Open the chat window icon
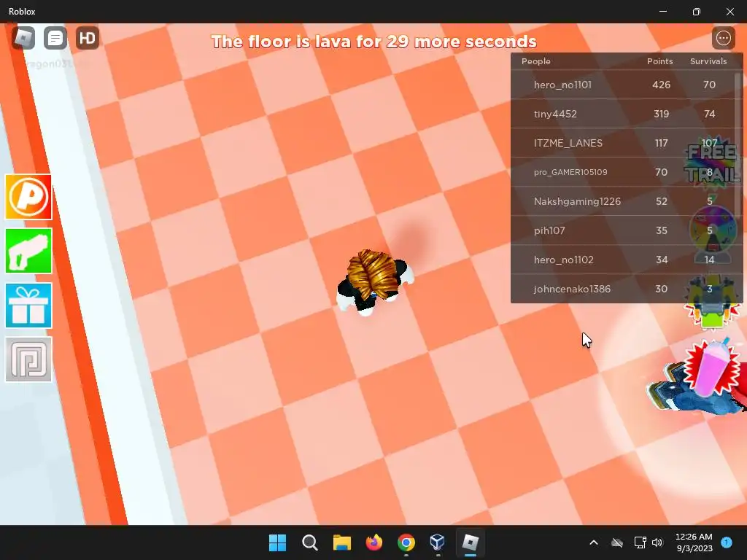747x560 pixels. point(55,38)
